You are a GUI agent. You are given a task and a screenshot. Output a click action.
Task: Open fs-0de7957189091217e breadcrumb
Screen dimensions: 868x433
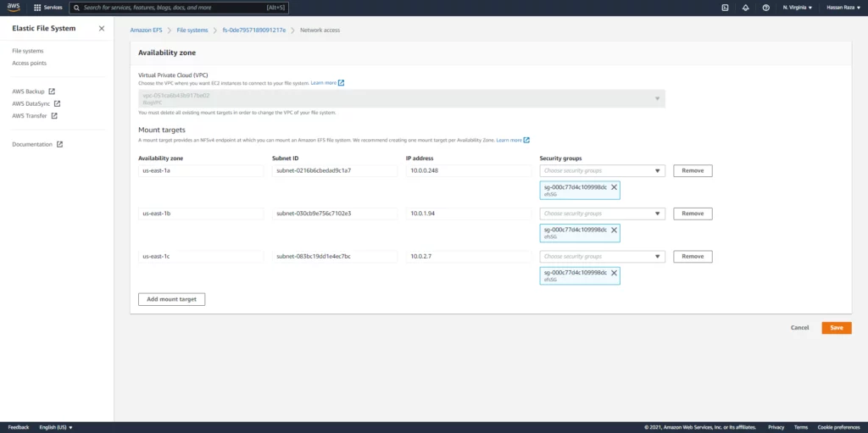pyautogui.click(x=254, y=31)
